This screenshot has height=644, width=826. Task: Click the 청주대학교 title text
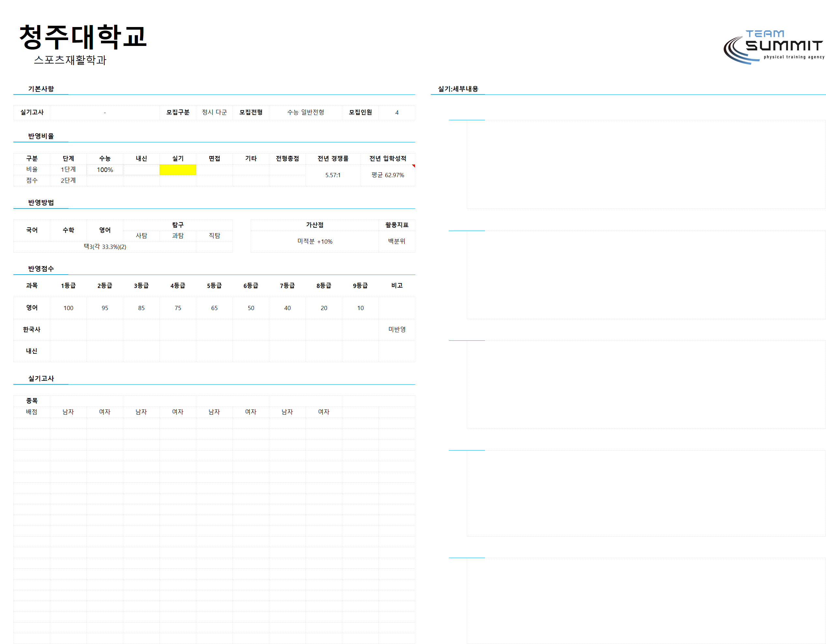pyautogui.click(x=83, y=37)
